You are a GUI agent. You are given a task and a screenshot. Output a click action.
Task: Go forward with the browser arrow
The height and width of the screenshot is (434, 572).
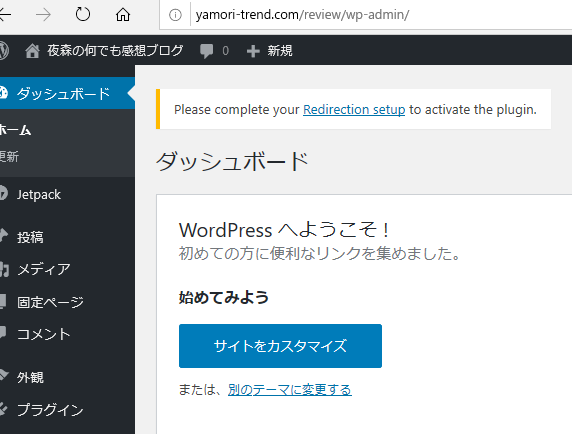pos(43,15)
